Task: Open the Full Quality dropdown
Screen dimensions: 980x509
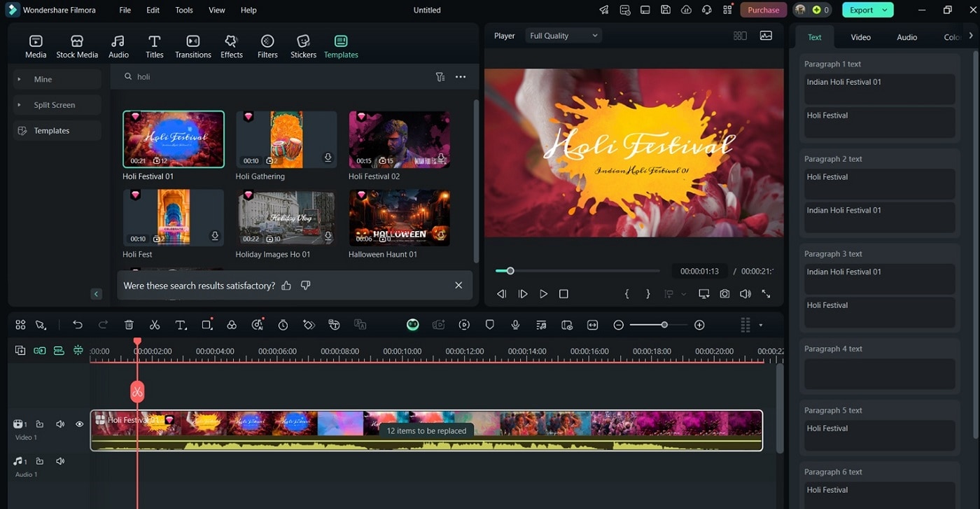Action: (563, 36)
